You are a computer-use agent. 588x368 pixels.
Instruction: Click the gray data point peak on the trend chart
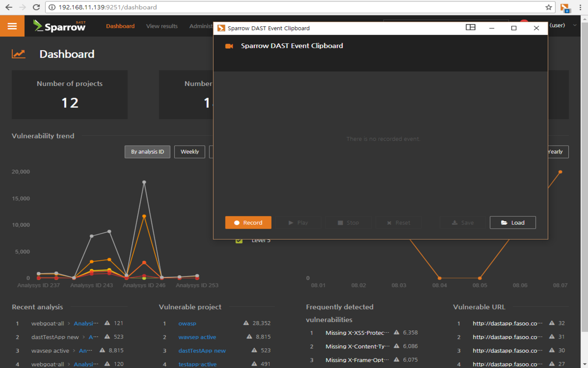[144, 182]
